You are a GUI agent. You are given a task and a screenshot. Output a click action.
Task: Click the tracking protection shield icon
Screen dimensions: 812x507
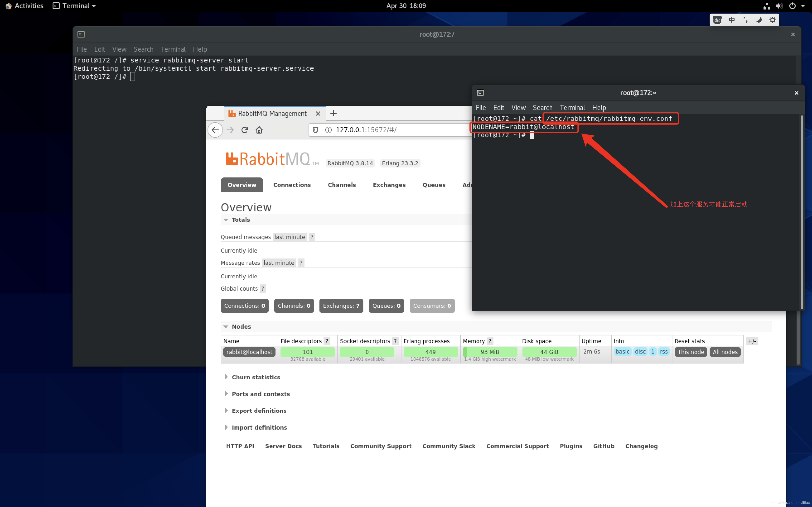315,130
